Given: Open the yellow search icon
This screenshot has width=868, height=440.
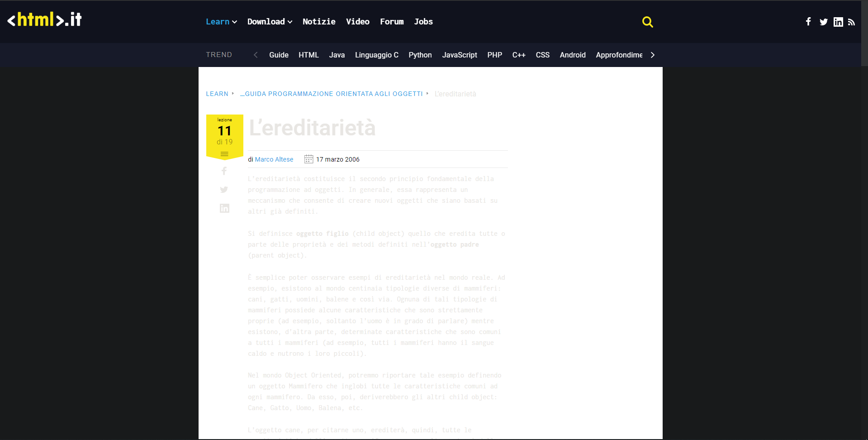Looking at the screenshot, I should (647, 22).
